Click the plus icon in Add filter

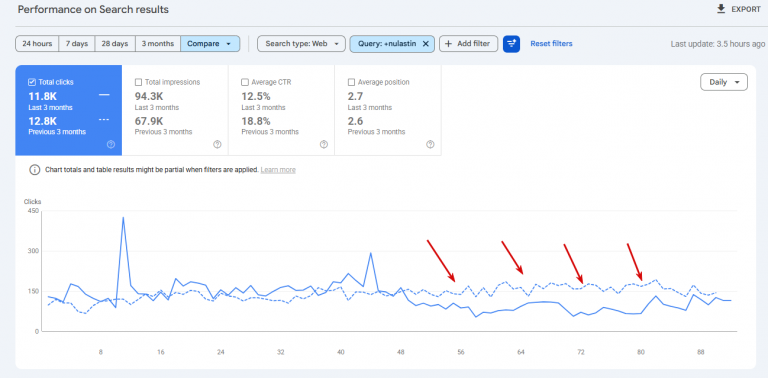tap(448, 44)
